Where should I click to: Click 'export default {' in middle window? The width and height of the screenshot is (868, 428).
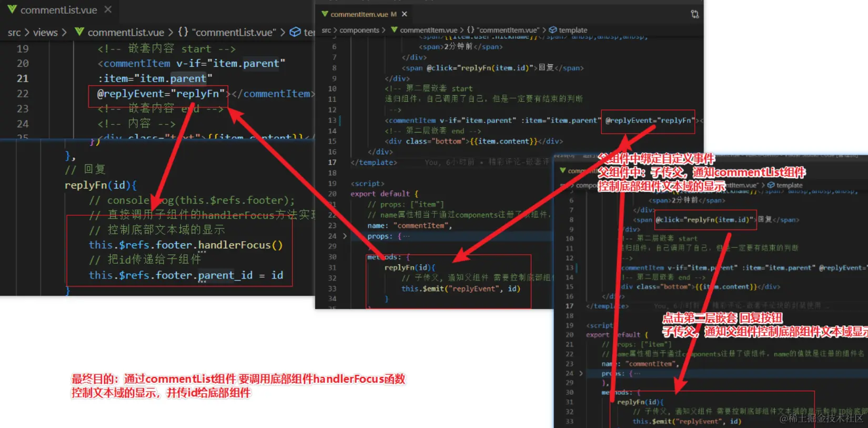tap(384, 194)
